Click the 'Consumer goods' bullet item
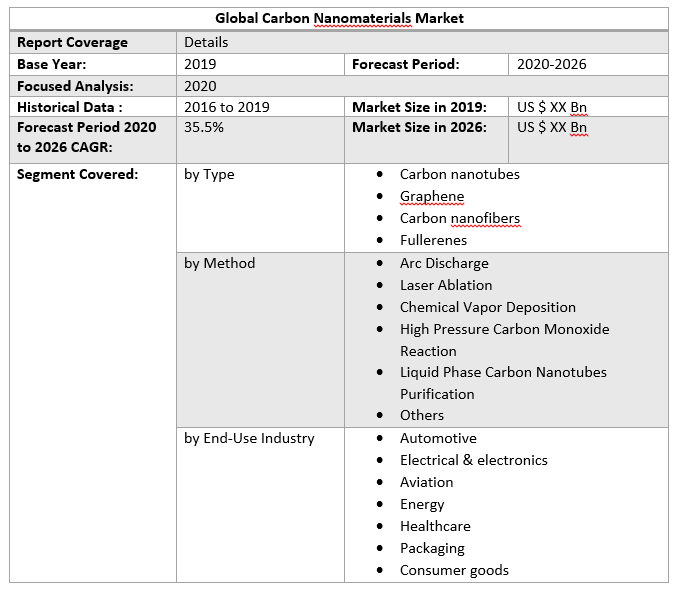The width and height of the screenshot is (678, 594). click(x=454, y=570)
